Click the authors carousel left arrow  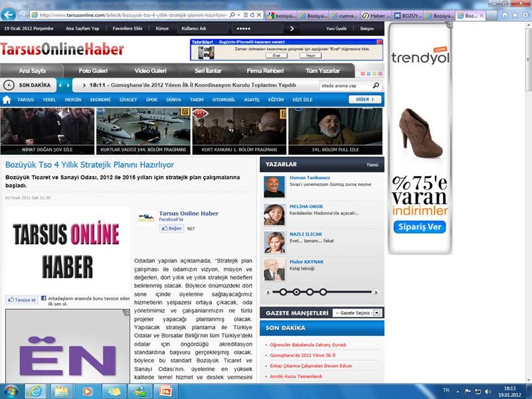[268, 292]
